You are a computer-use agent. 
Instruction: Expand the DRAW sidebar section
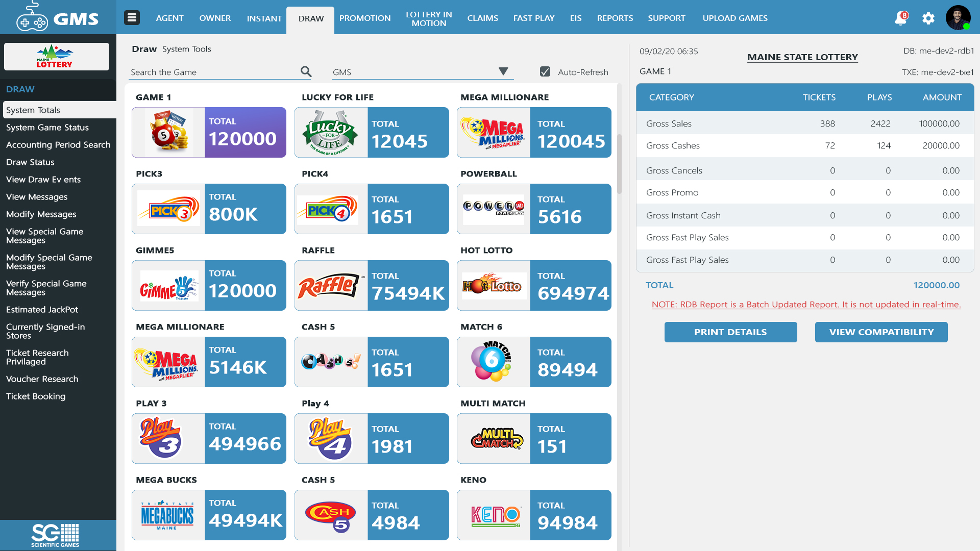point(20,89)
